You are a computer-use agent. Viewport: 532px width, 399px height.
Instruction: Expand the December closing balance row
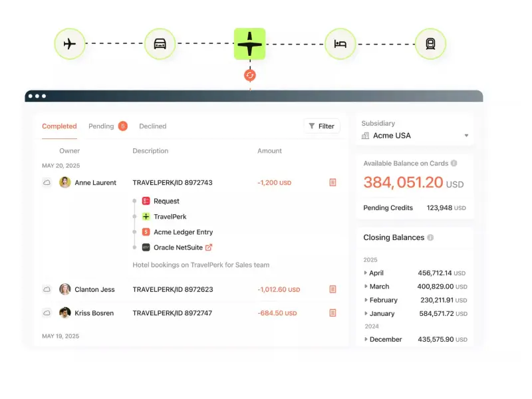pos(366,339)
